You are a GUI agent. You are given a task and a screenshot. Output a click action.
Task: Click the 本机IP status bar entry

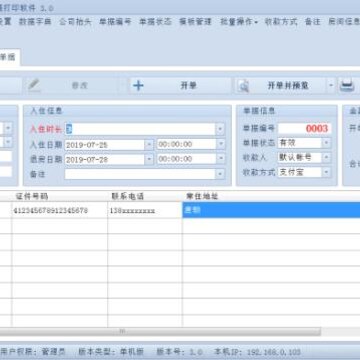click(257, 352)
